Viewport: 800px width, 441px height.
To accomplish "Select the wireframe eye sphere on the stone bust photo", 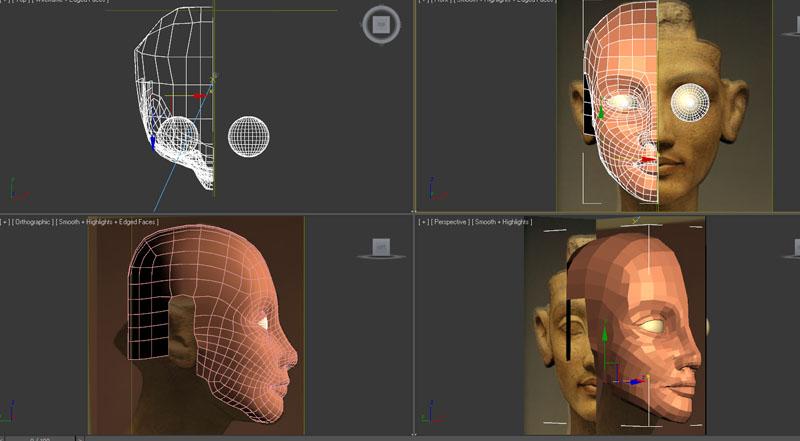I will coord(690,102).
